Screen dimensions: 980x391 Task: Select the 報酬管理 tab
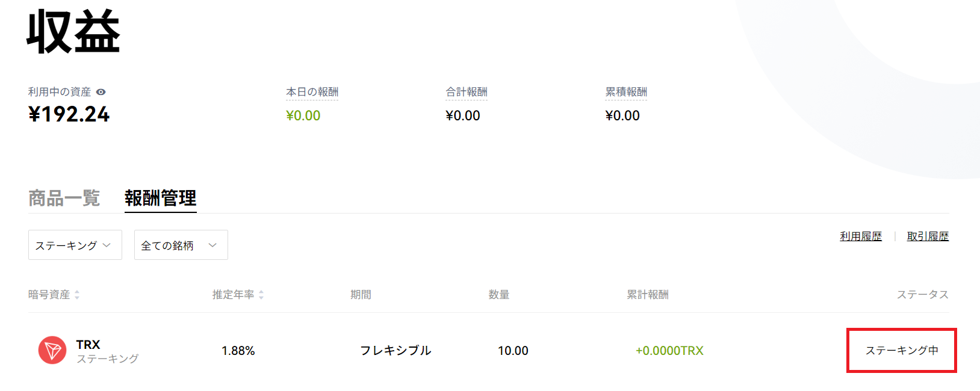[x=161, y=198]
